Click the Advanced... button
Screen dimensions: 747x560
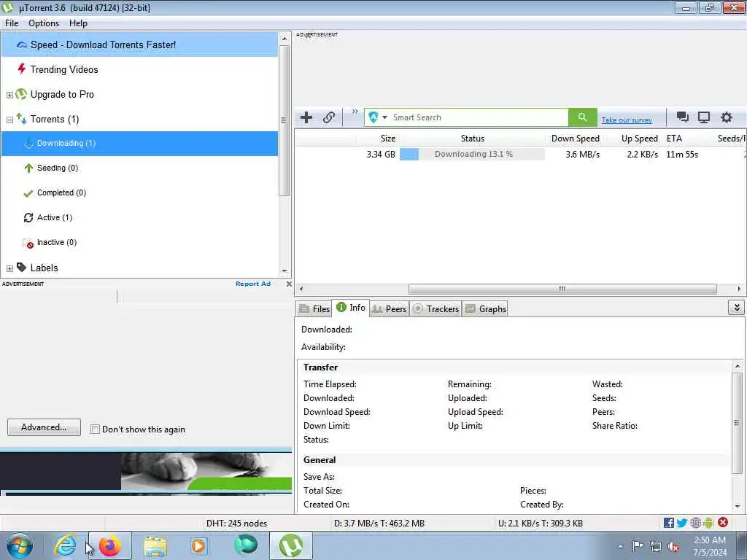(x=44, y=427)
